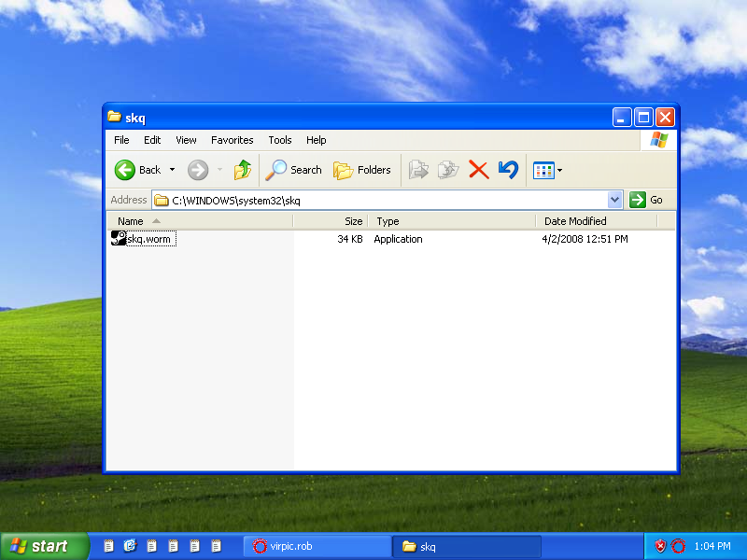Sort by the Size column header
This screenshot has height=560, width=747.
pos(331,221)
